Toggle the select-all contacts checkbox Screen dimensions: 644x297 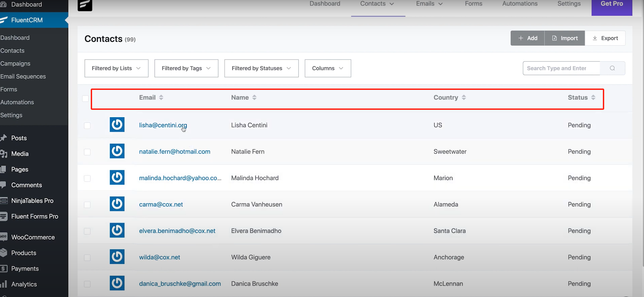point(85,98)
